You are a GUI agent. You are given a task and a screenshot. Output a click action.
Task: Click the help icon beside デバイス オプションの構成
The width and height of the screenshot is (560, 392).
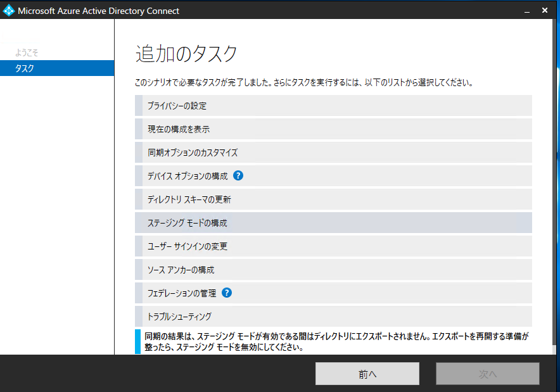238,175
